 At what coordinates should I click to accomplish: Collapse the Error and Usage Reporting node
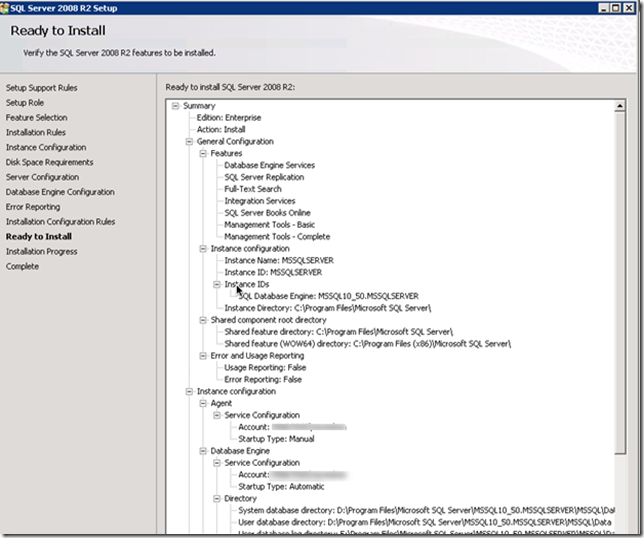203,356
